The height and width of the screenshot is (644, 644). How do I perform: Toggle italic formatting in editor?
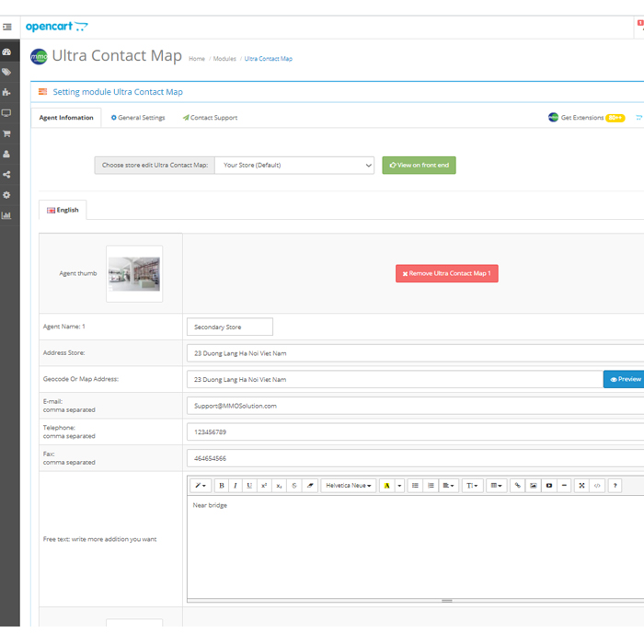pyautogui.click(x=236, y=486)
